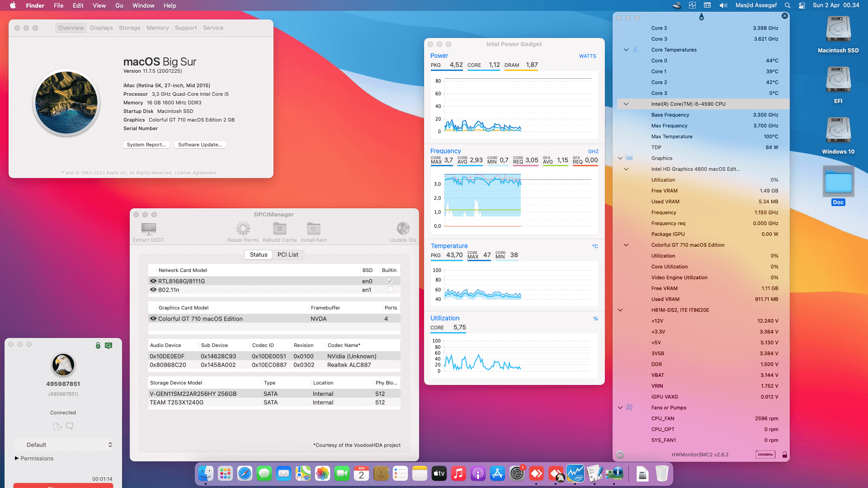Open Photos app from the Dock

[x=322, y=474]
